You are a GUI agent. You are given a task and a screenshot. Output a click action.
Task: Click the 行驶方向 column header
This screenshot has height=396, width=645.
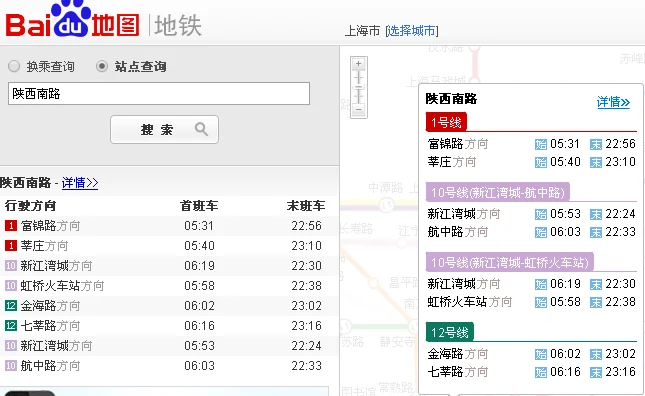(30, 206)
